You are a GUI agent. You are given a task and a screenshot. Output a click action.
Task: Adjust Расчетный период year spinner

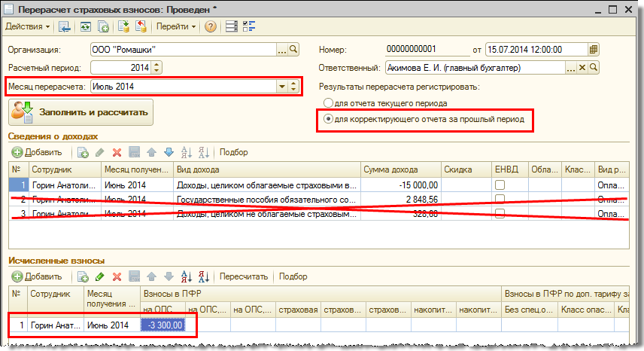click(156, 67)
